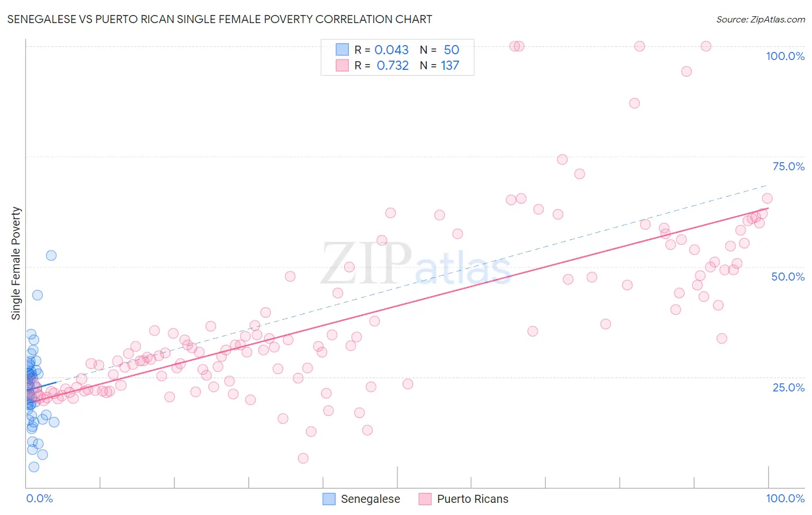Click the blue swatch beside R = 0.043

pos(342,50)
